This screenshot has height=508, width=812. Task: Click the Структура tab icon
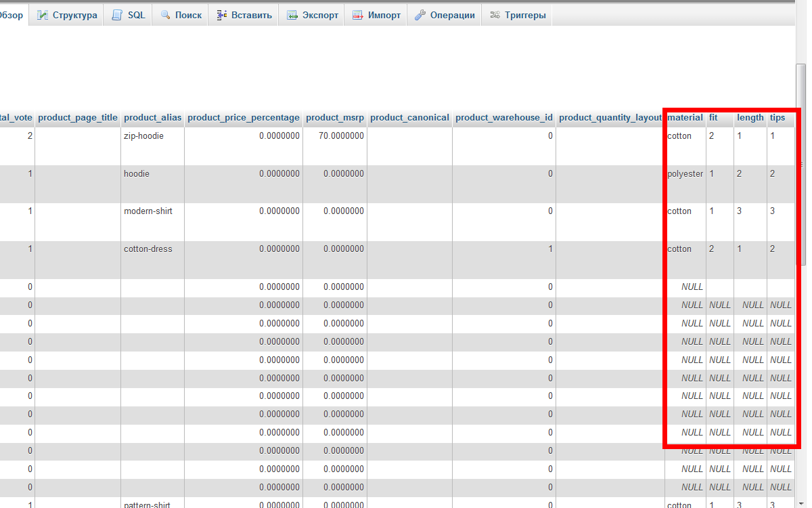tap(43, 15)
